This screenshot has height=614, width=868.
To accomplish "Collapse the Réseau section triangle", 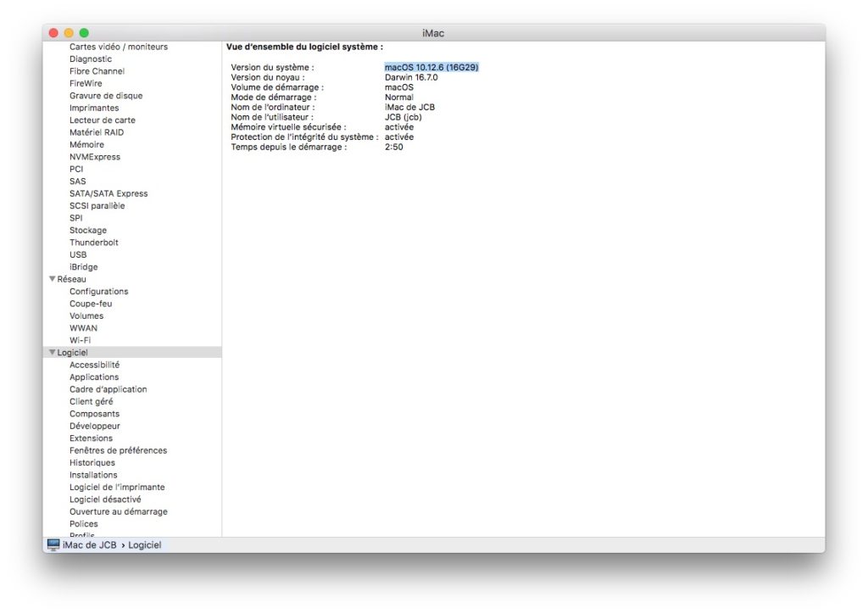I will coord(52,279).
